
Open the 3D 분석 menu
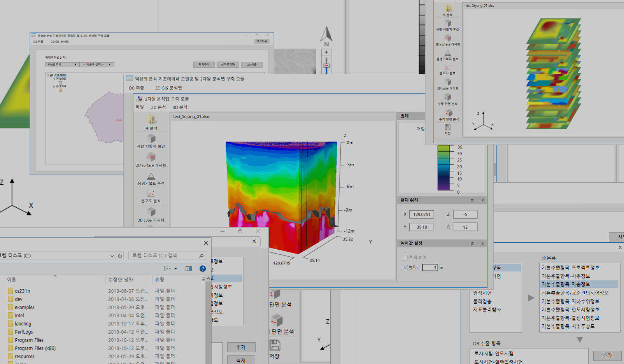180,107
